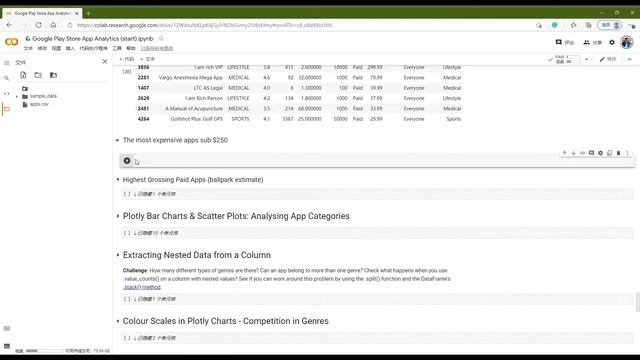Open the terminal icon at the sidebar bottom
The height and width of the screenshot is (360, 640).
pyautogui.click(x=7, y=346)
